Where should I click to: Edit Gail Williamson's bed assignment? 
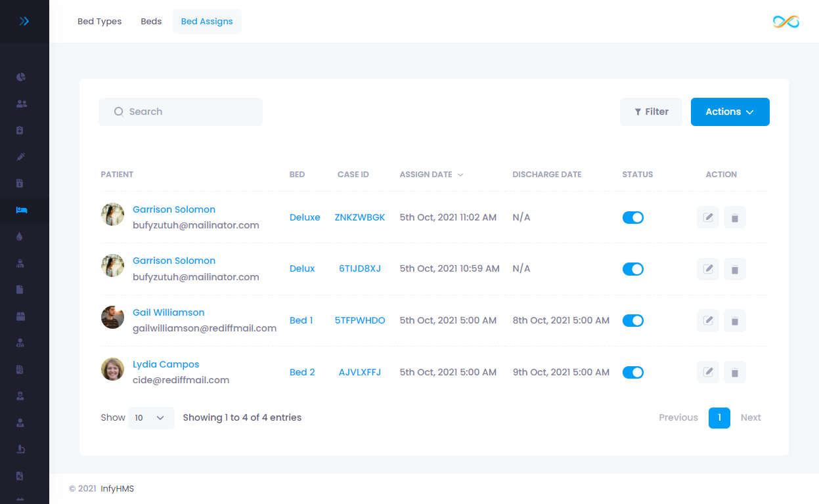[x=707, y=320]
